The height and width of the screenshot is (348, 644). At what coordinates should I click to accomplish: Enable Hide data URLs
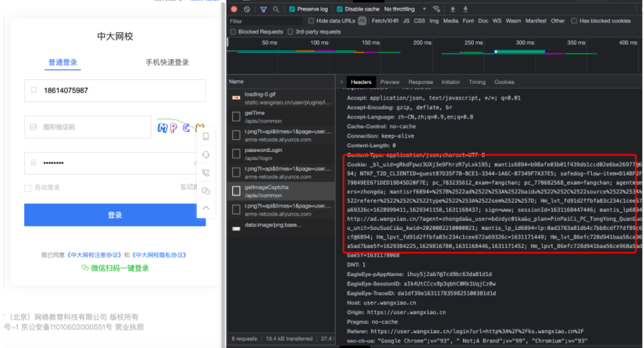[x=311, y=21]
